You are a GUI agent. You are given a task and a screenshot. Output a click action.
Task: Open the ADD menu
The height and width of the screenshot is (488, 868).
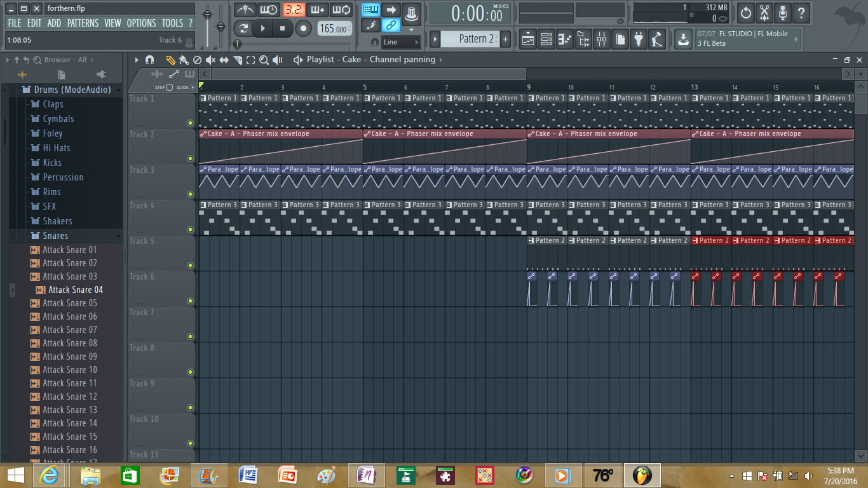pos(55,23)
